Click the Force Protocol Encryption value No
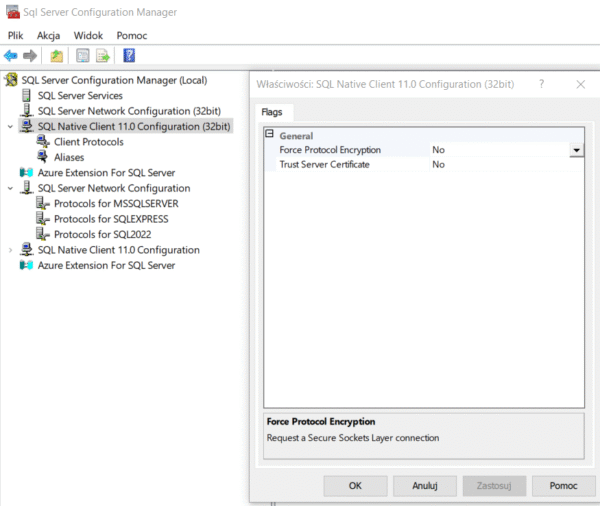 [439, 150]
